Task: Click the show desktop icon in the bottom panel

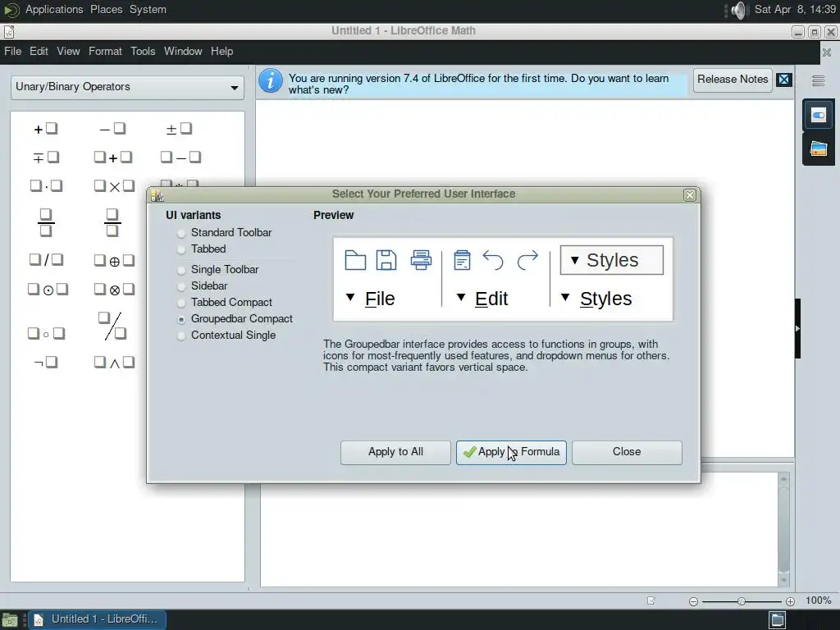Action: (10, 620)
